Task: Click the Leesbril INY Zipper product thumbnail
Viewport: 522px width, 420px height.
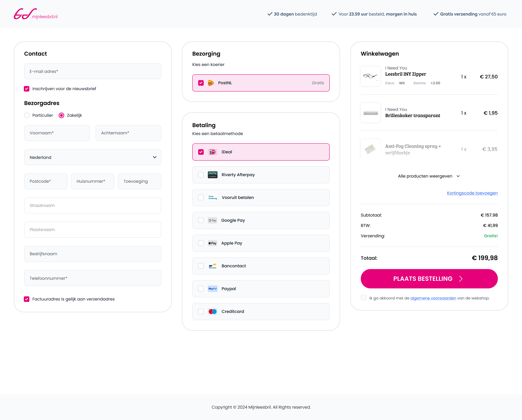Action: point(370,77)
